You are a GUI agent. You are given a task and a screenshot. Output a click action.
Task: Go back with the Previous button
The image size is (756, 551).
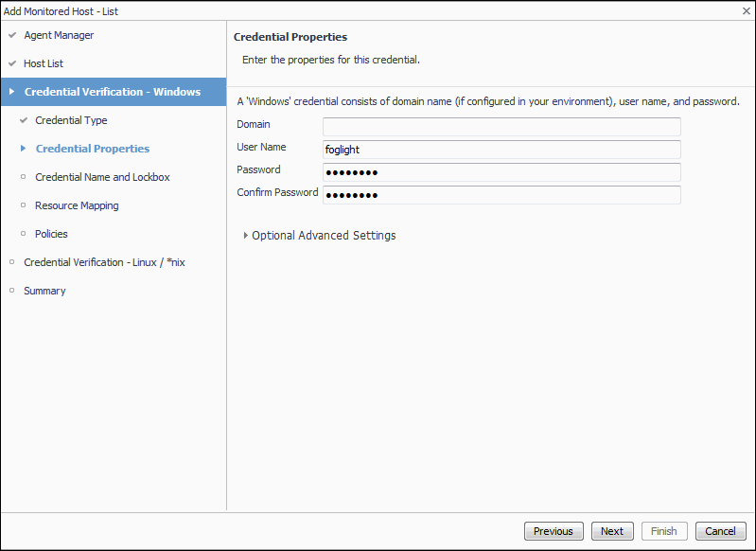pos(553,531)
